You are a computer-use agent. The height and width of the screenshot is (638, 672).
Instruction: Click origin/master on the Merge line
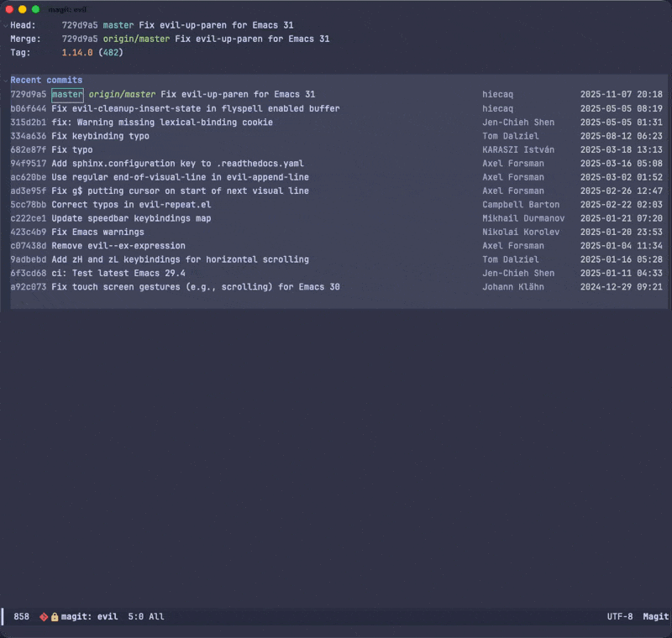[136, 39]
